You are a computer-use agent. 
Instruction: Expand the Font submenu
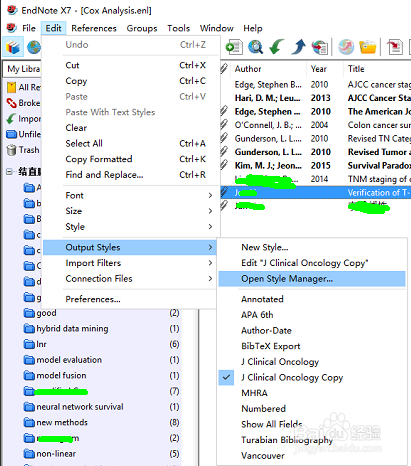tap(131, 195)
